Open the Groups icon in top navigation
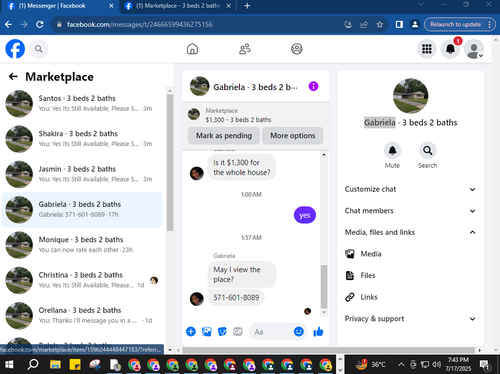This screenshot has height=374, width=500. coord(297,49)
